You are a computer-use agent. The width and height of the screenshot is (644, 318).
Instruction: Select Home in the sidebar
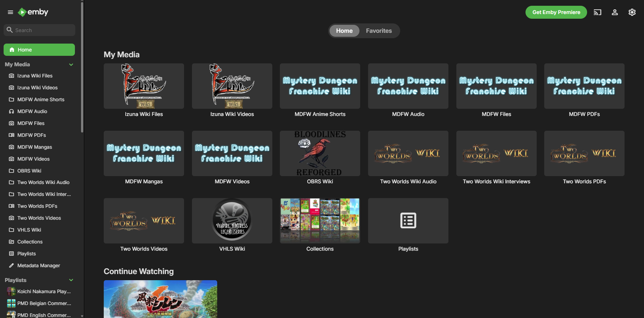[39, 50]
